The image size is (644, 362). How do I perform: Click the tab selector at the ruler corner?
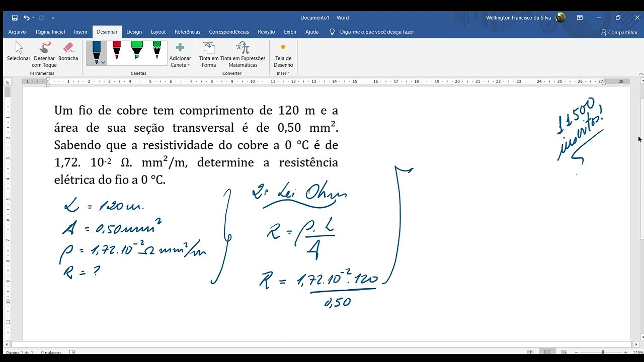coord(8,81)
